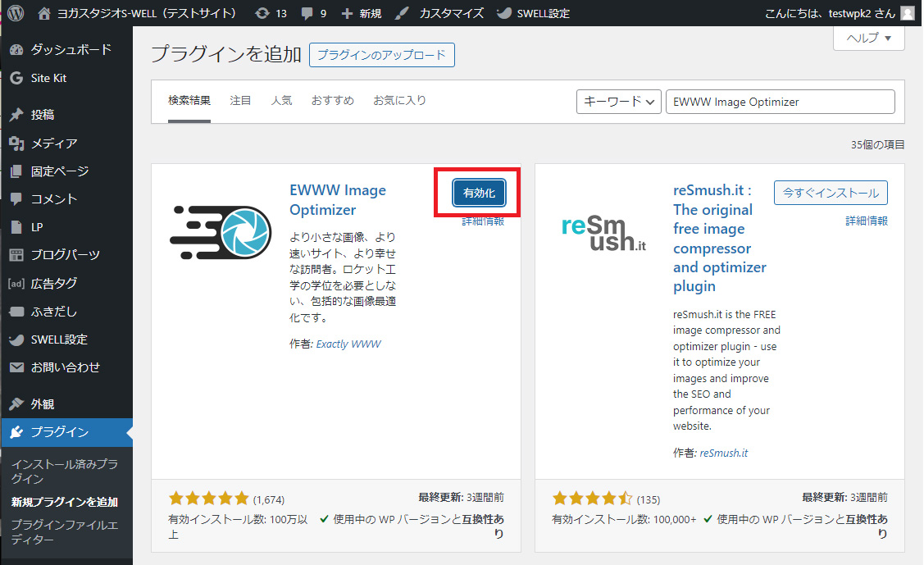Open the EWWW Image Optimizer title link
The width and height of the screenshot is (924, 565).
pyautogui.click(x=338, y=200)
